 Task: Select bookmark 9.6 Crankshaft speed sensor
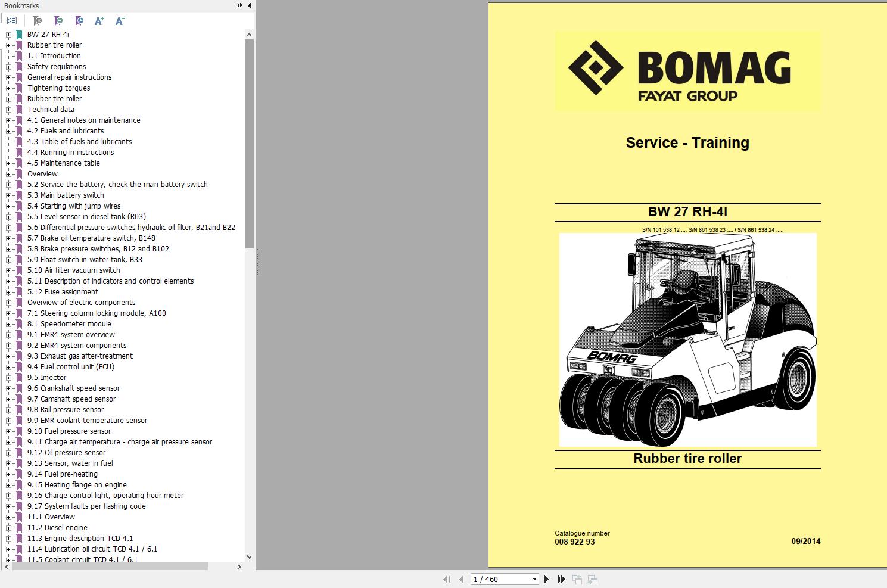[73, 388]
